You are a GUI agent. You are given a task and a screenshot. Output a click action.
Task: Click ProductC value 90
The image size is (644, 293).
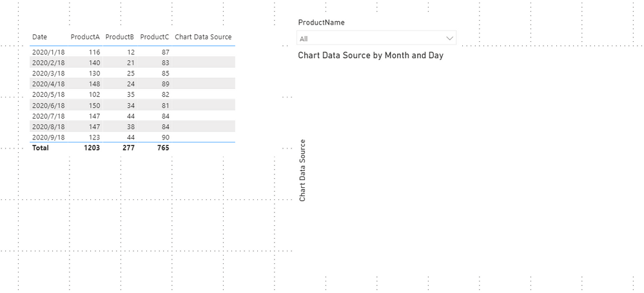tap(165, 137)
